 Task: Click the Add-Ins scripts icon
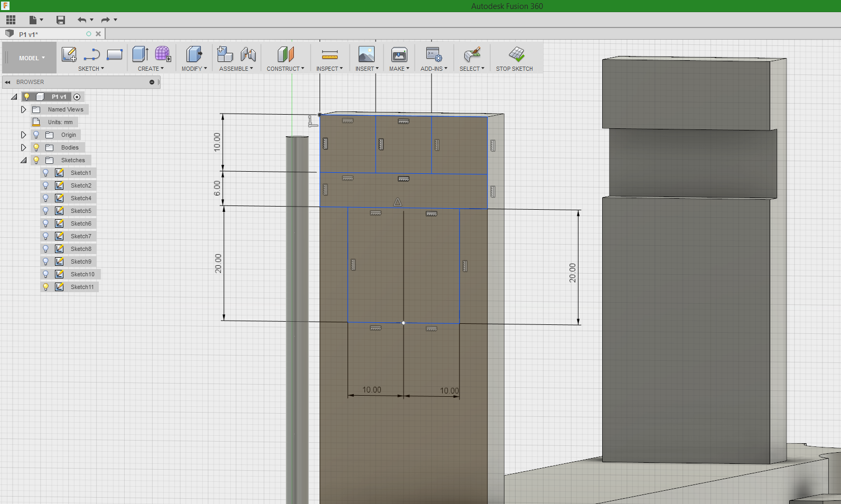click(x=434, y=54)
